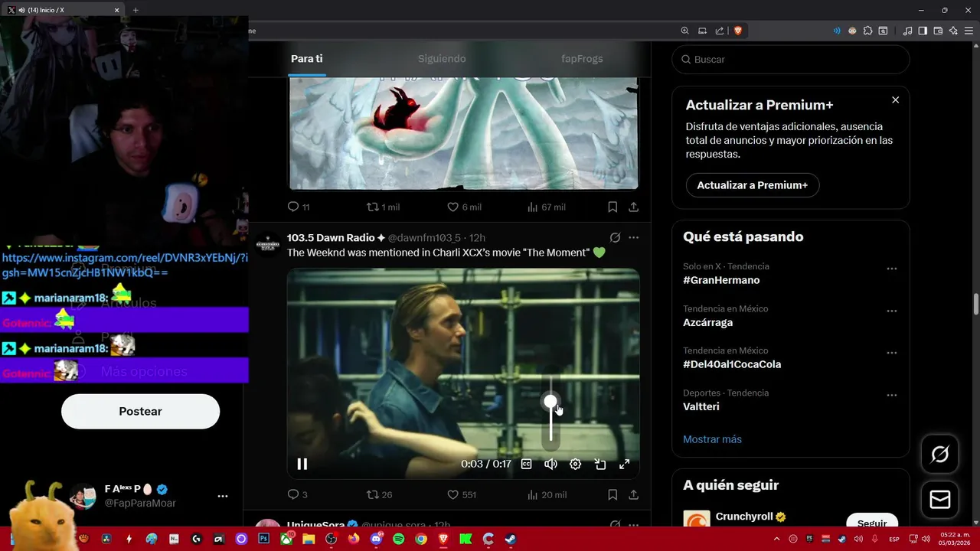Viewport: 980px width, 551px height.
Task: Open Photoshop from the taskbar
Action: point(264,539)
